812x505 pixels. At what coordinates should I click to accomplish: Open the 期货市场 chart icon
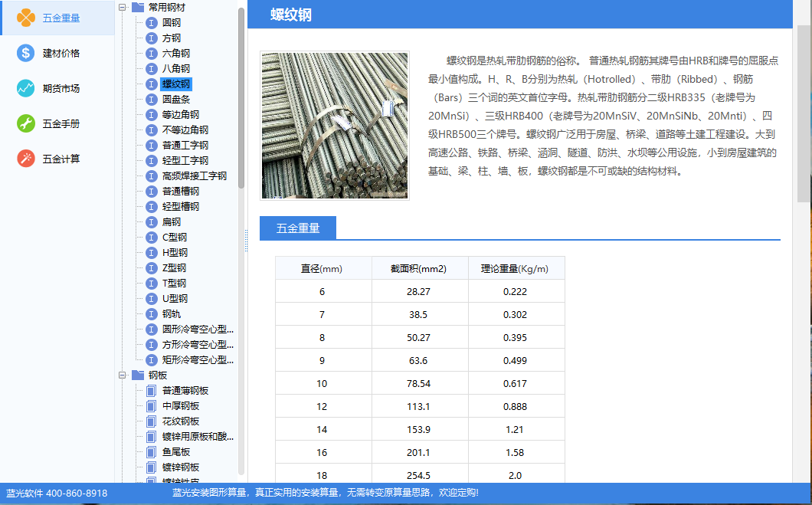click(x=25, y=88)
